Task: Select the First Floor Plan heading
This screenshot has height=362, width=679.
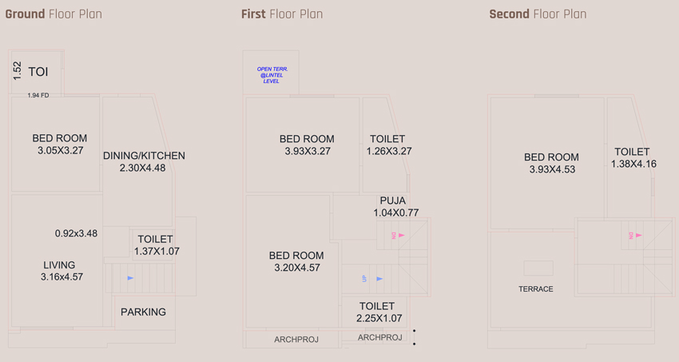Action: pyautogui.click(x=282, y=14)
